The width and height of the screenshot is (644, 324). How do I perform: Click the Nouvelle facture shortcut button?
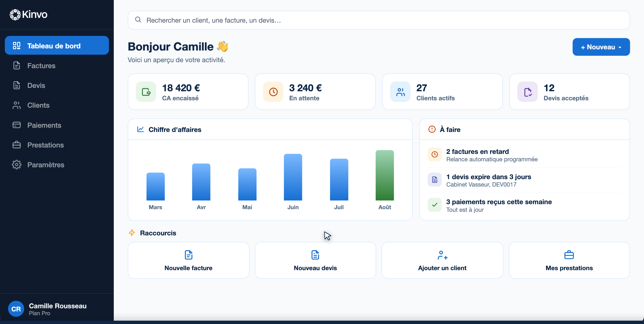pos(188,260)
